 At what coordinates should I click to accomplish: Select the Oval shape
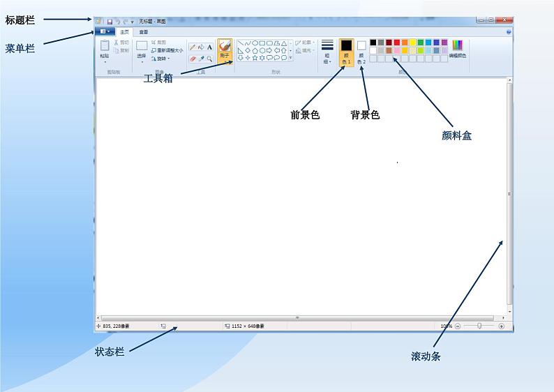tap(255, 43)
